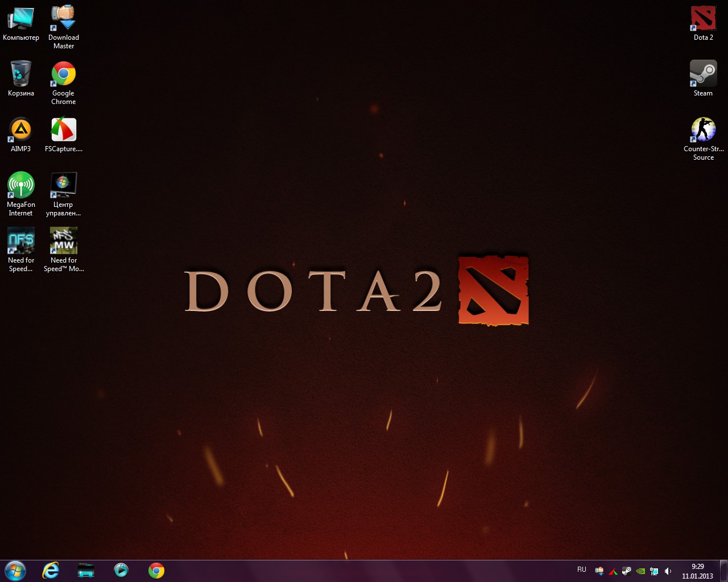The image size is (728, 582).
Task: Click the Download Master tray icon
Action: [599, 571]
